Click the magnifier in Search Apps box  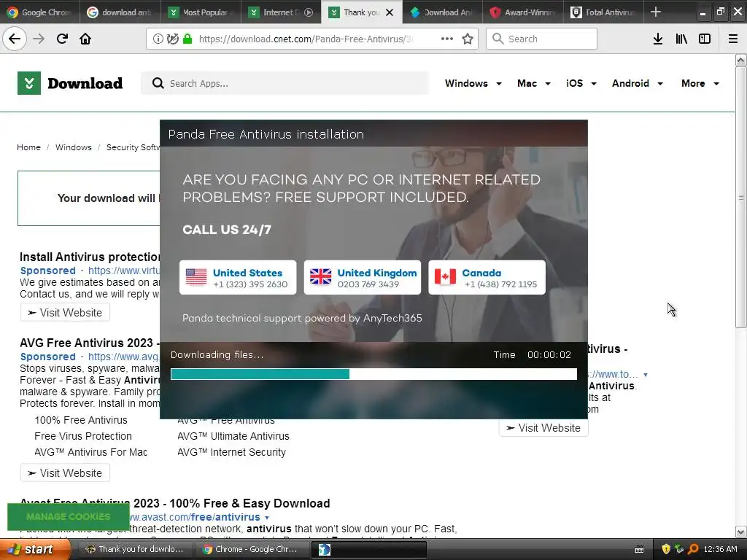tap(158, 83)
